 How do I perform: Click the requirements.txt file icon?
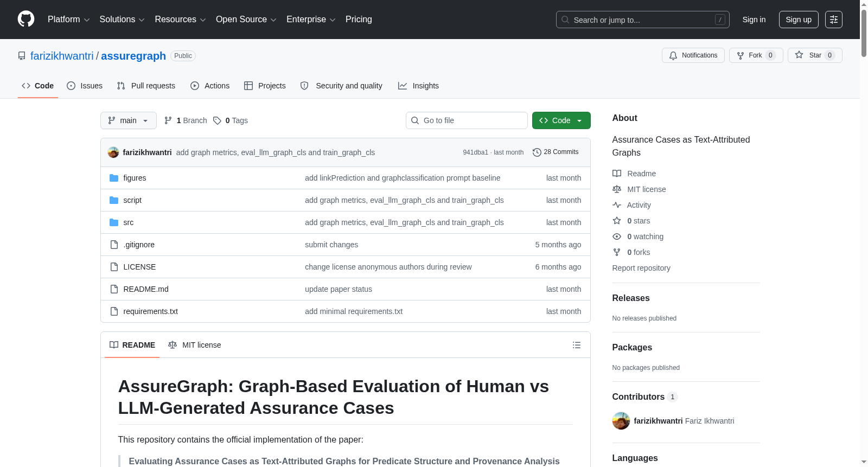pos(114,311)
